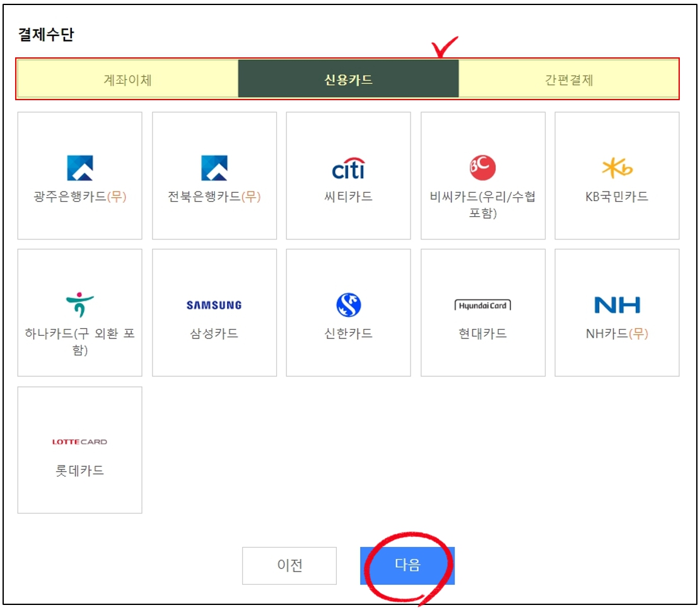Click the 전북은행카드 logo icon
Screen dimensions: 700x610
tap(214, 168)
